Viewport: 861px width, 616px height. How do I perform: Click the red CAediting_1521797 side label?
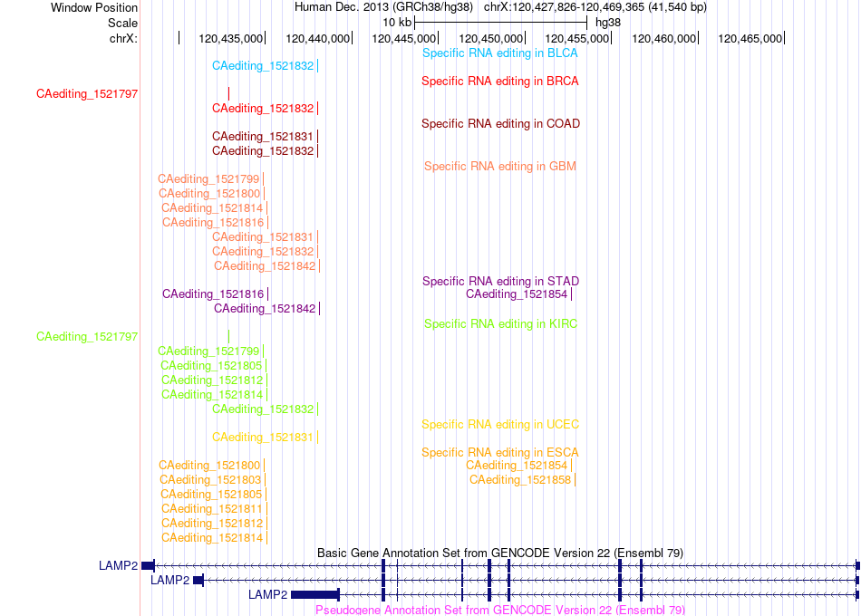[87, 94]
